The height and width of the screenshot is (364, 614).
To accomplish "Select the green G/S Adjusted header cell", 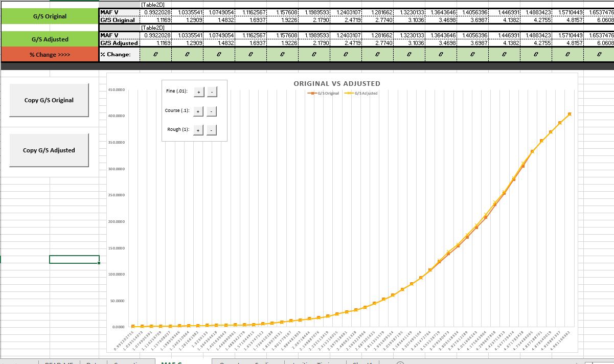I will click(49, 39).
